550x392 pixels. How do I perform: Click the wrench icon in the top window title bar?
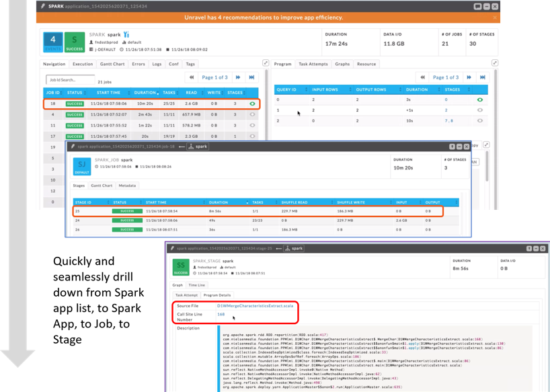[43, 5]
